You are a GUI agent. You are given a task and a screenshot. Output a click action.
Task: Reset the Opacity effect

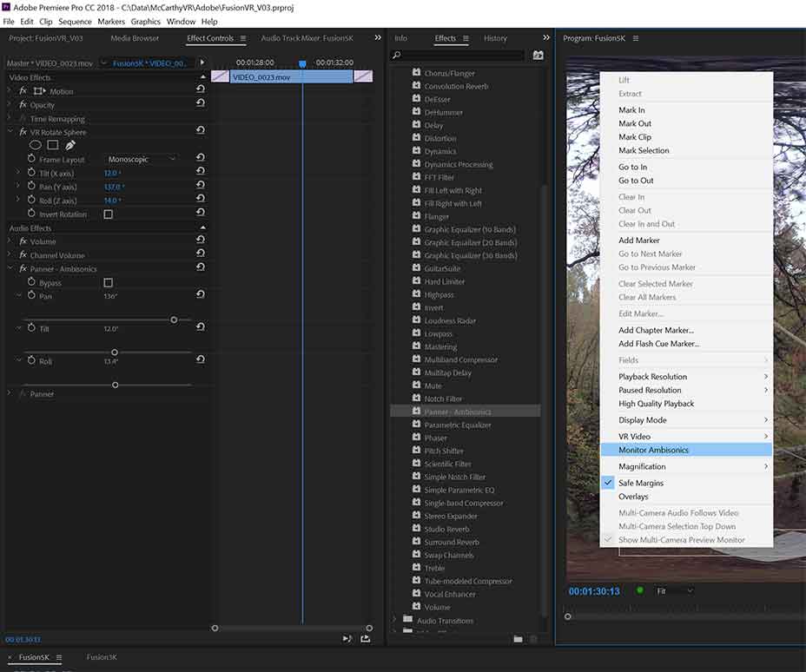[201, 102]
